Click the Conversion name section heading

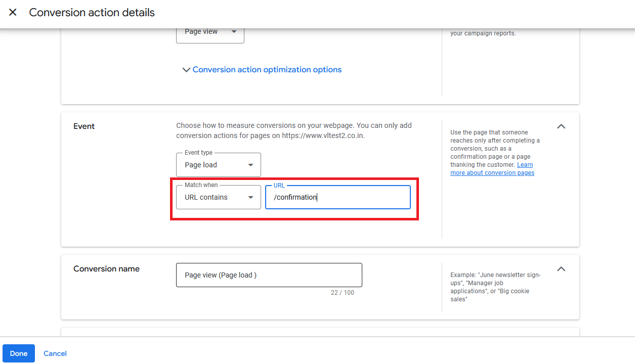click(106, 269)
